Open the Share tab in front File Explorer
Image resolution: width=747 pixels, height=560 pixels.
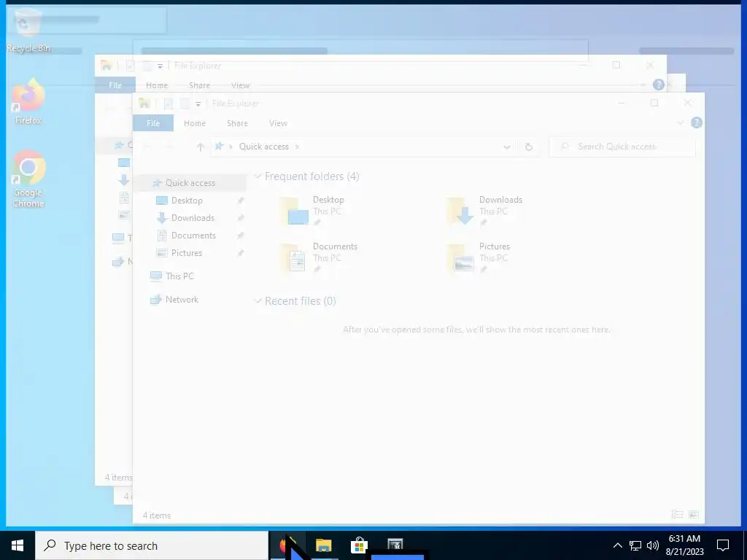click(x=237, y=122)
